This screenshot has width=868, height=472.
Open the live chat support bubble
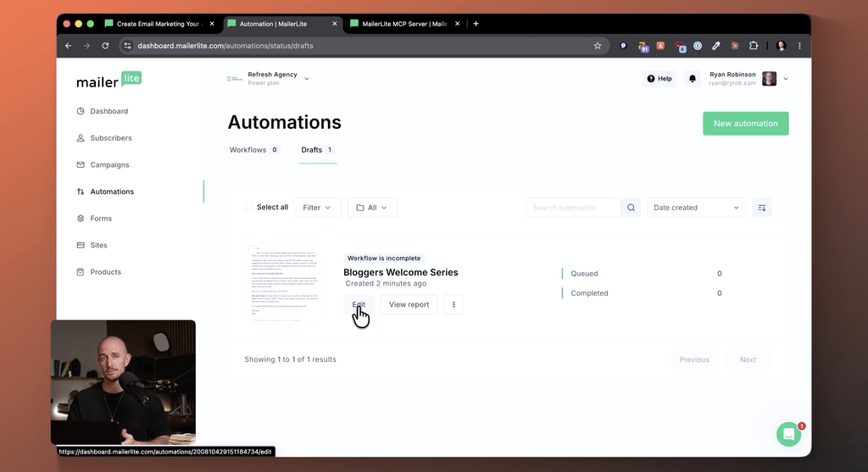(789, 435)
